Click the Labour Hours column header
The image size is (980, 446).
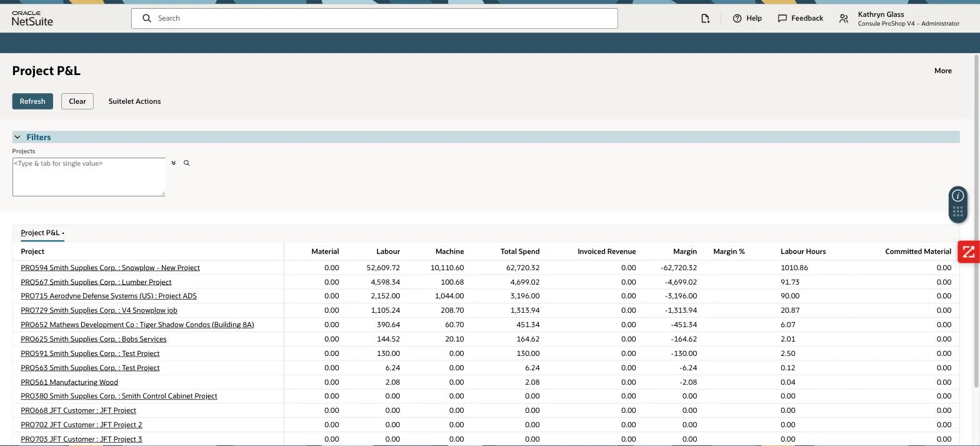pyautogui.click(x=803, y=251)
